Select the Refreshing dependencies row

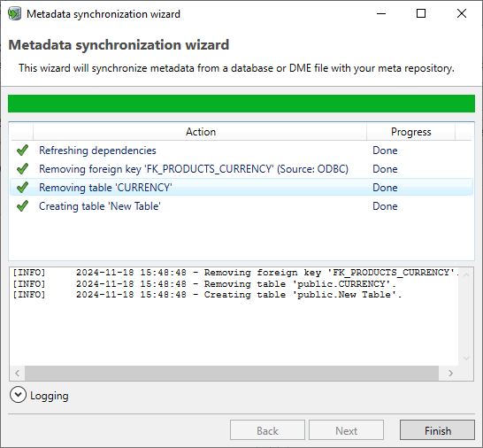click(x=241, y=151)
